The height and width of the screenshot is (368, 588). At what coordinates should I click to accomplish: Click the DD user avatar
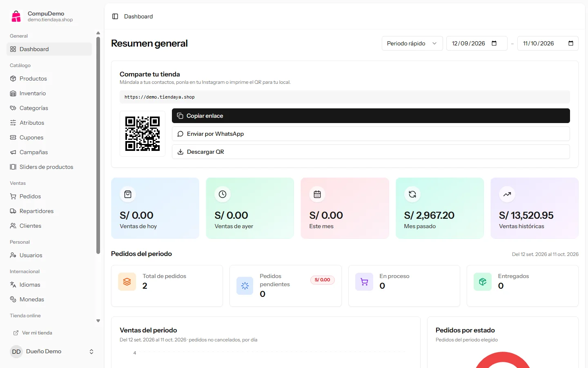(x=16, y=352)
